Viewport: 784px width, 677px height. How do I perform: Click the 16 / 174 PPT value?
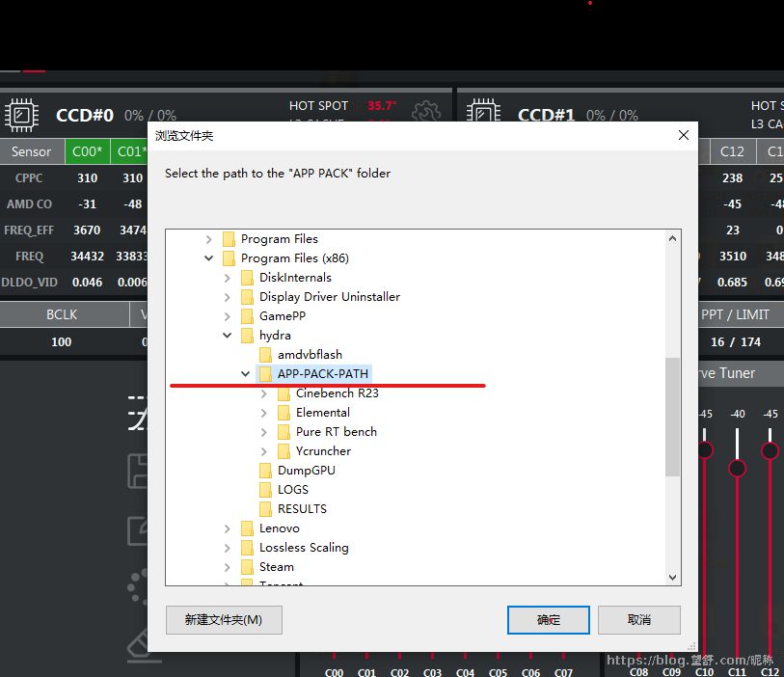736,342
